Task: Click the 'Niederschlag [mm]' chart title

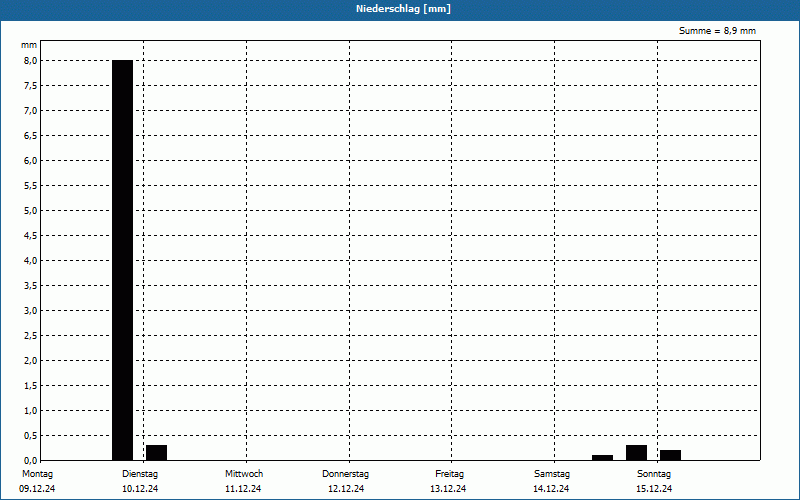Action: pos(403,9)
